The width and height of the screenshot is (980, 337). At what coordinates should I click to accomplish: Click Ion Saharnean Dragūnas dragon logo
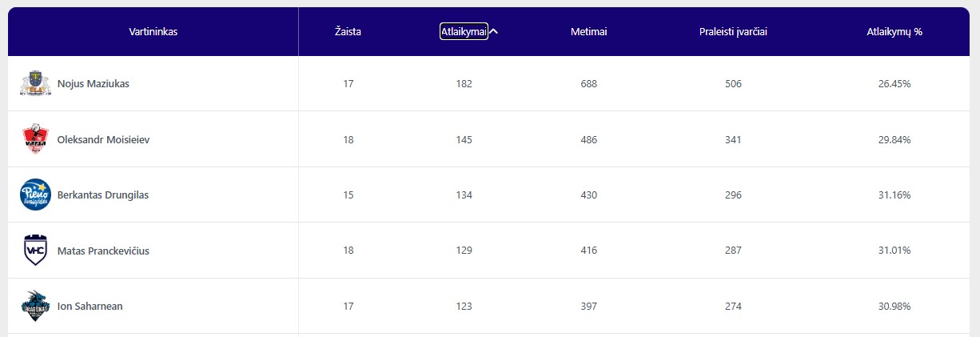tap(35, 306)
